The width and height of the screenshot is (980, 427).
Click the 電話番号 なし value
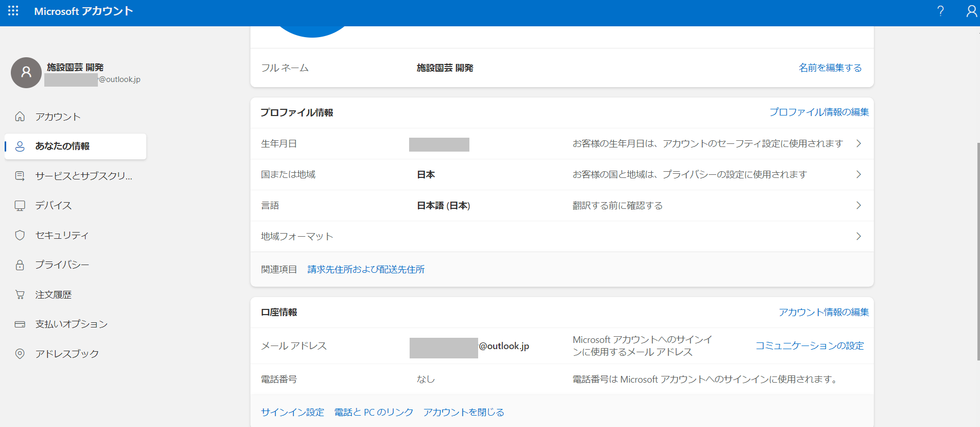[x=426, y=379]
